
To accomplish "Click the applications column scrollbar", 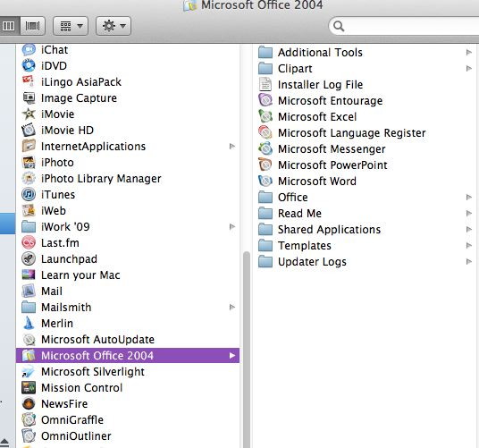I will pos(247,350).
